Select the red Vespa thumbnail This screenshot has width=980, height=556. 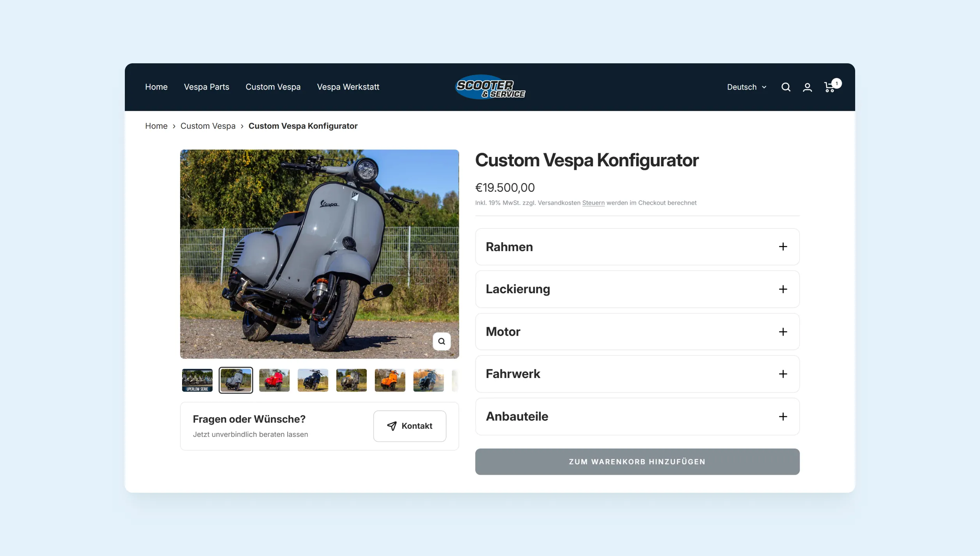pos(274,380)
